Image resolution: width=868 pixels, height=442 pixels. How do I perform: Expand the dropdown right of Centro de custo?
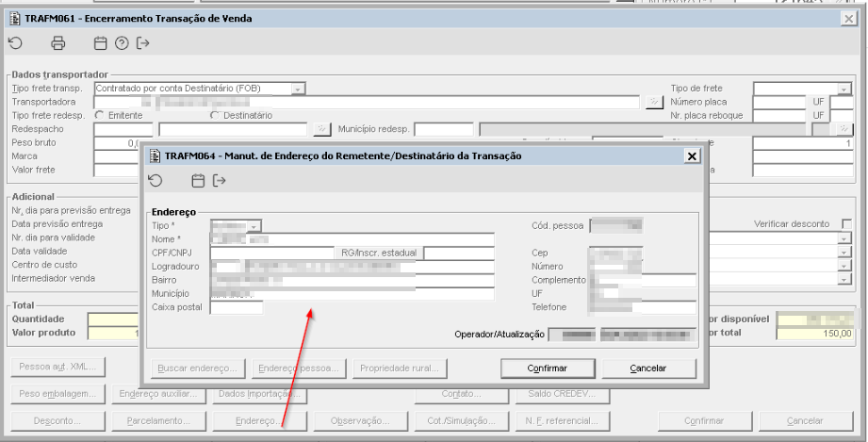tap(844, 266)
